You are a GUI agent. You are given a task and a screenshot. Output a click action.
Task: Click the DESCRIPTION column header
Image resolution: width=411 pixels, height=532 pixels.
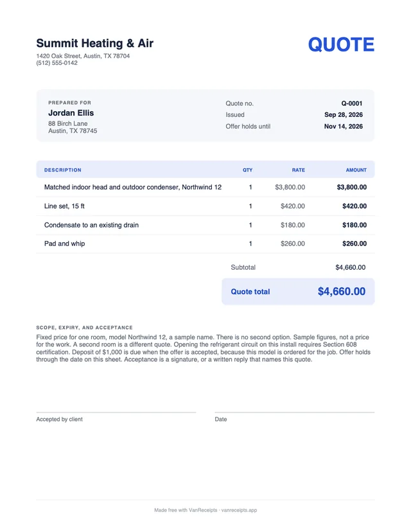coord(63,170)
